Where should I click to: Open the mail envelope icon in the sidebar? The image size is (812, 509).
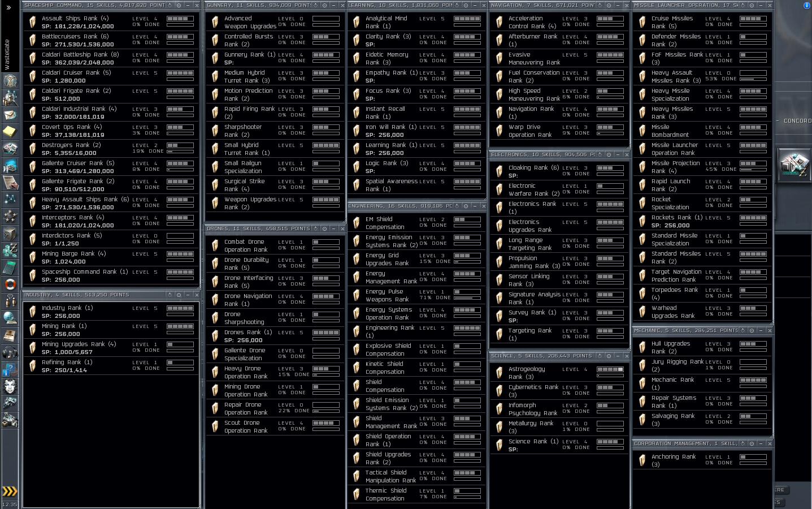pyautogui.click(x=10, y=114)
